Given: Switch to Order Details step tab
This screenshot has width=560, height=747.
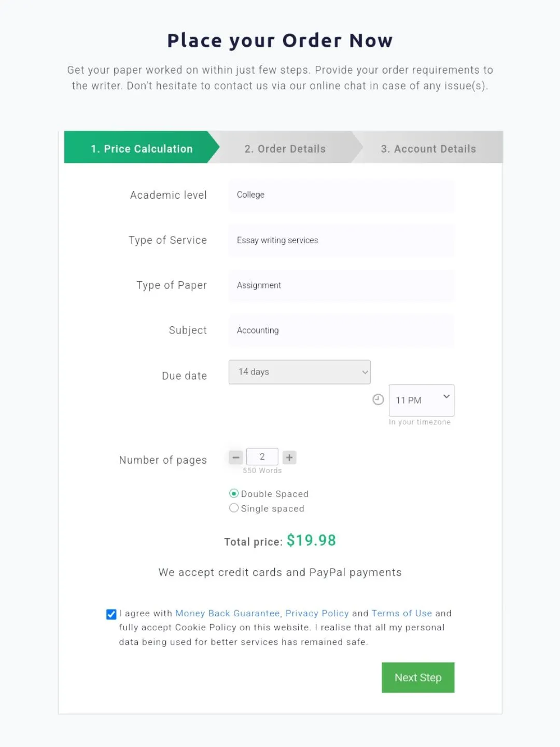Looking at the screenshot, I should (x=285, y=149).
